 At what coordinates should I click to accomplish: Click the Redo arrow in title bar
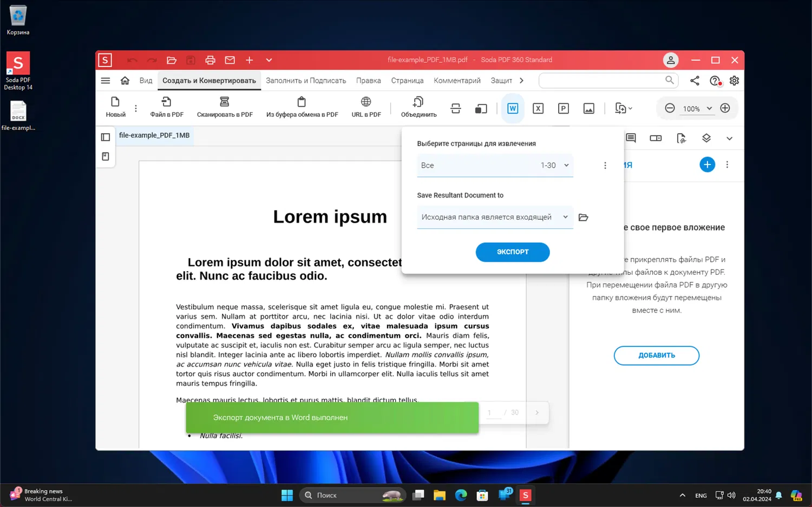pos(152,60)
